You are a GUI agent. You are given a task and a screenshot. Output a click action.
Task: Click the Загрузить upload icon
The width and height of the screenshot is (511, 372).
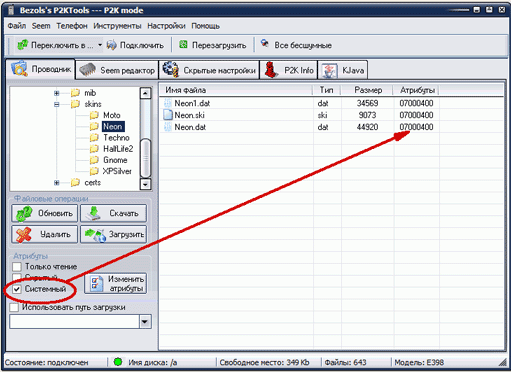(95, 235)
